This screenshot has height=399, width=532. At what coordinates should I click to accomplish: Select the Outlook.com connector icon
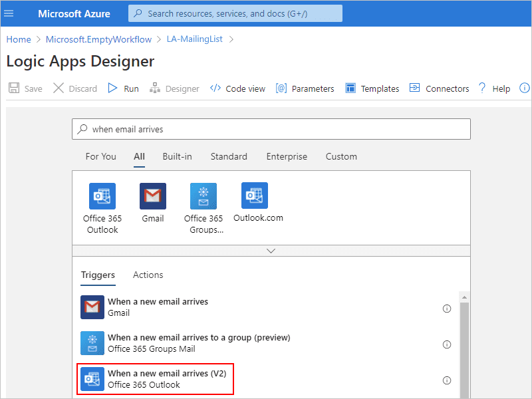click(x=255, y=196)
